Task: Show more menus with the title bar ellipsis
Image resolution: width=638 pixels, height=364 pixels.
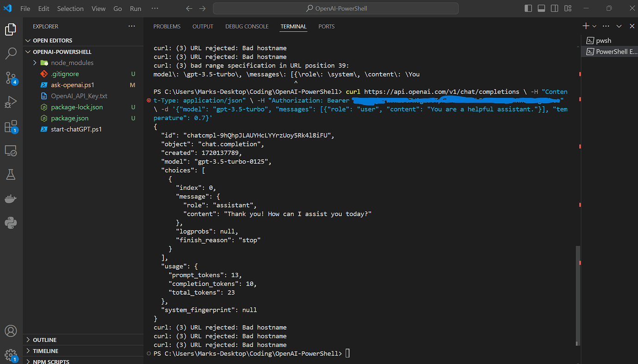Action: 155,8
